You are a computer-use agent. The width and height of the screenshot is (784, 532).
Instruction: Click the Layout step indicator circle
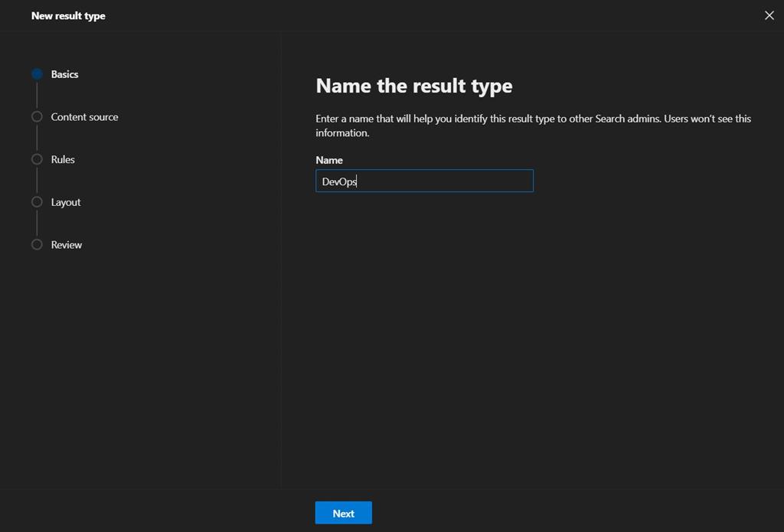[37, 202]
